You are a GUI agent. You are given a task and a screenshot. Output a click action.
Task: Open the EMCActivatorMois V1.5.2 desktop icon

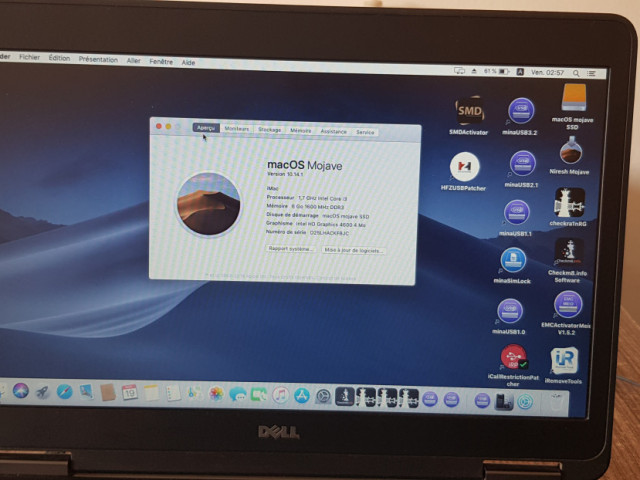pos(568,304)
